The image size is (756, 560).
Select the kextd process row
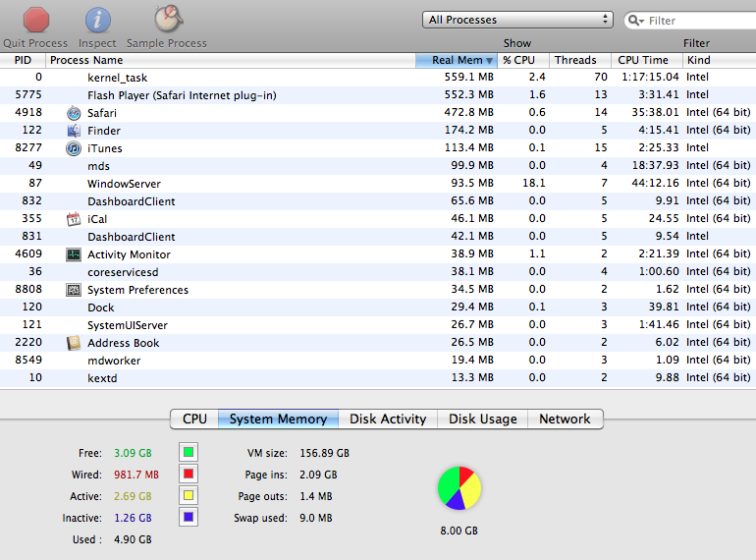point(378,378)
